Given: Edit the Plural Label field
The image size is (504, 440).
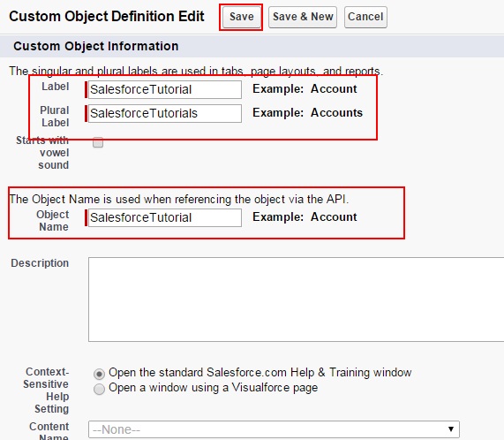Looking at the screenshot, I should [165, 113].
